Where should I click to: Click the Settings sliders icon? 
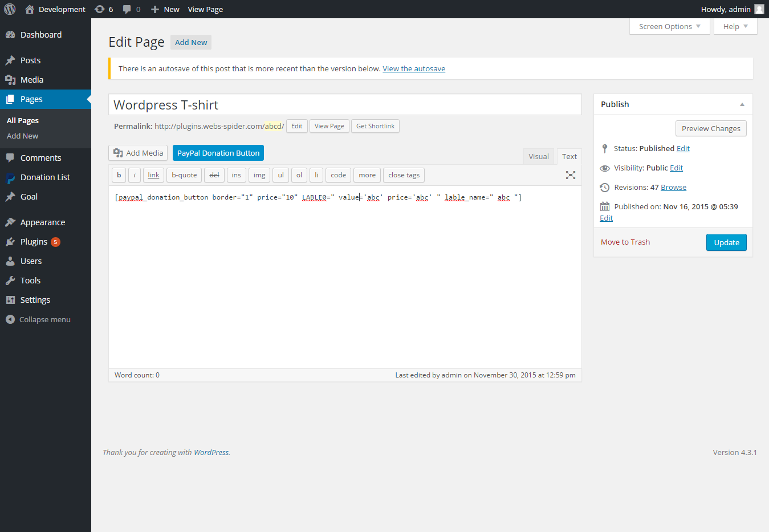point(10,300)
